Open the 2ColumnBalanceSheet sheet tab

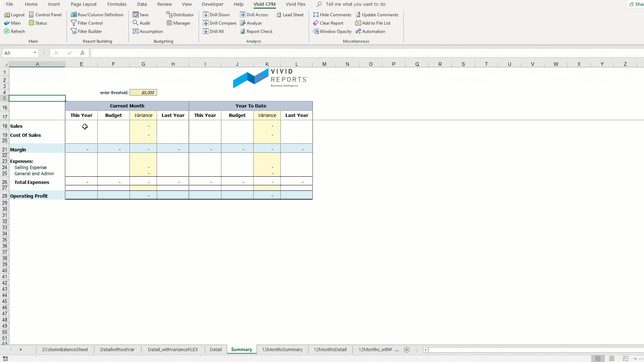[x=65, y=350]
